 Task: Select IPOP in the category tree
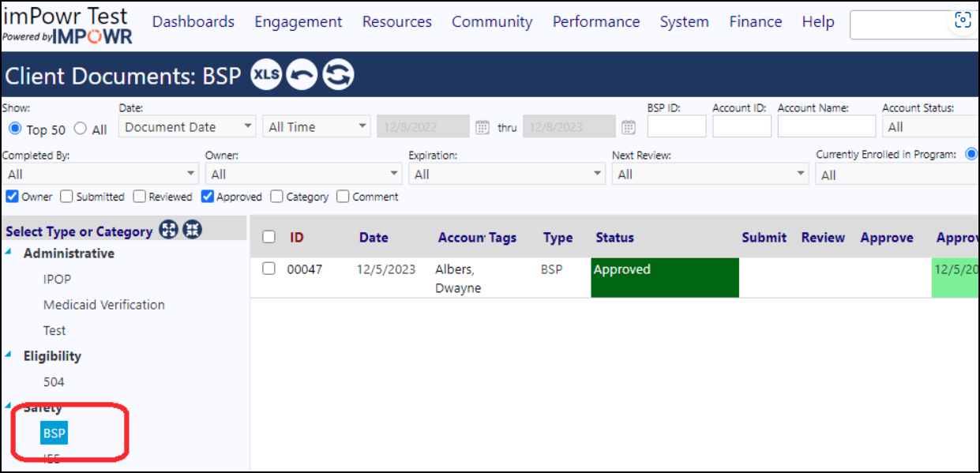tap(58, 279)
